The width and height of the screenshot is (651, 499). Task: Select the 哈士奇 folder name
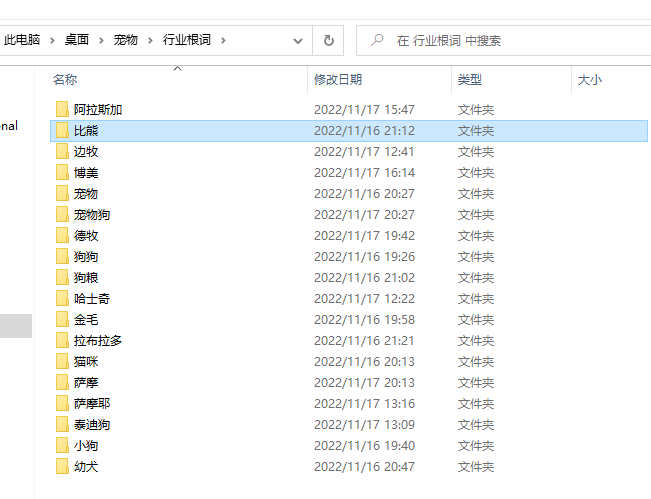[92, 298]
